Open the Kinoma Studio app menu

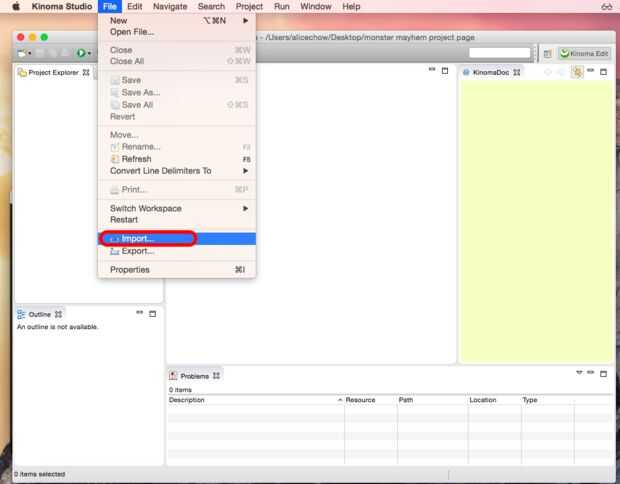pyautogui.click(x=62, y=6)
